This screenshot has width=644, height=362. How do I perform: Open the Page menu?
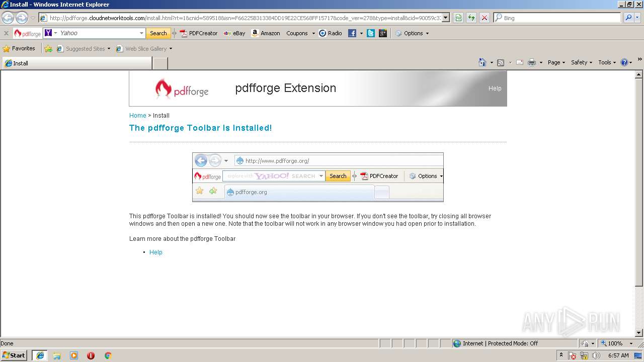pos(556,62)
